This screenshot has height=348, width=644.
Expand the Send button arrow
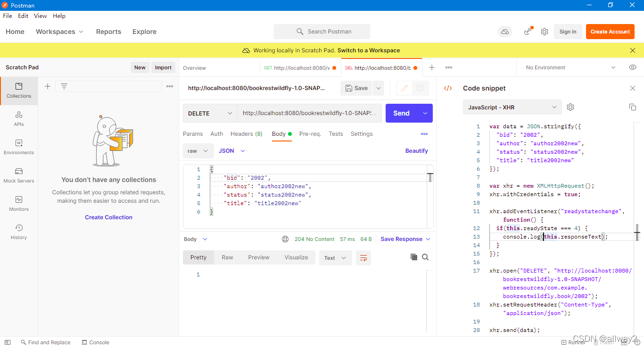(425, 113)
